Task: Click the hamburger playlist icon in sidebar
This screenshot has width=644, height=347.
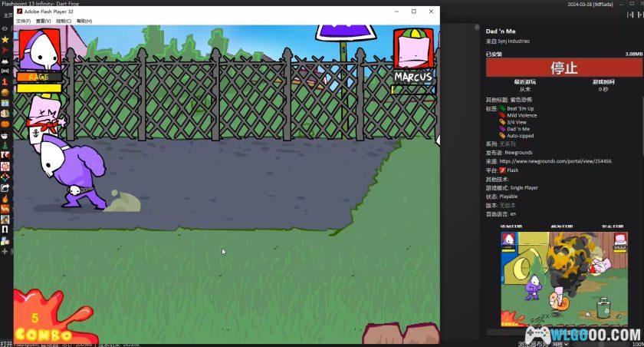Action: tap(5, 92)
